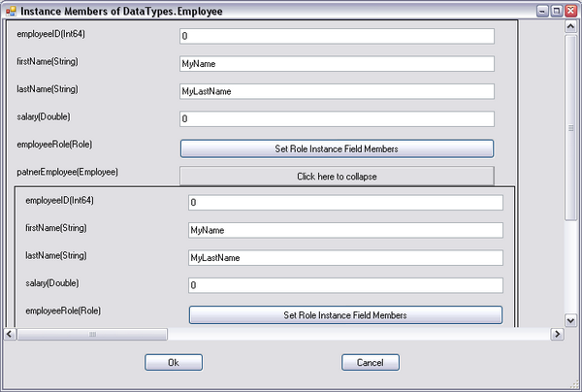Focus the top salary input field
This screenshot has height=392, width=582.
(x=337, y=118)
